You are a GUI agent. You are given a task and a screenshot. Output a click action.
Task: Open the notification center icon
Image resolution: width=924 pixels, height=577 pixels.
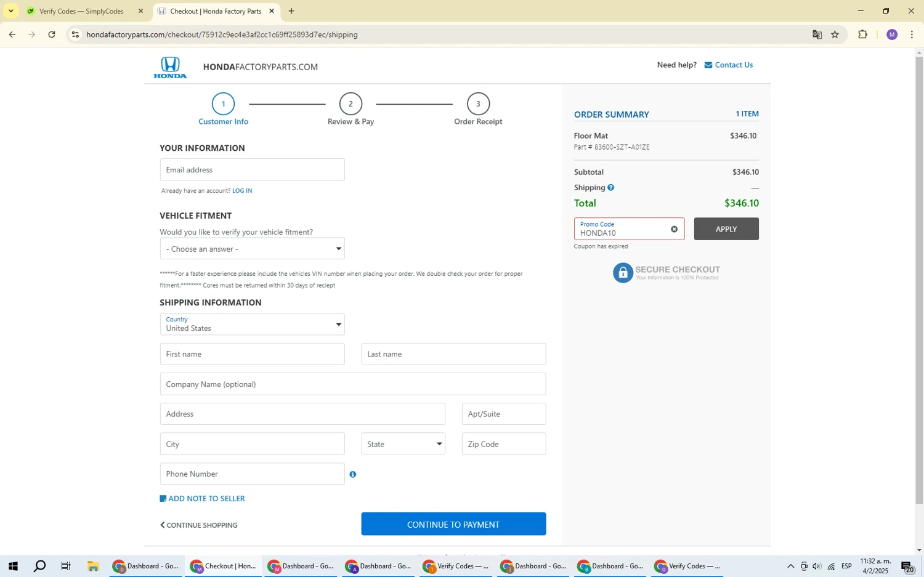pyautogui.click(x=907, y=567)
